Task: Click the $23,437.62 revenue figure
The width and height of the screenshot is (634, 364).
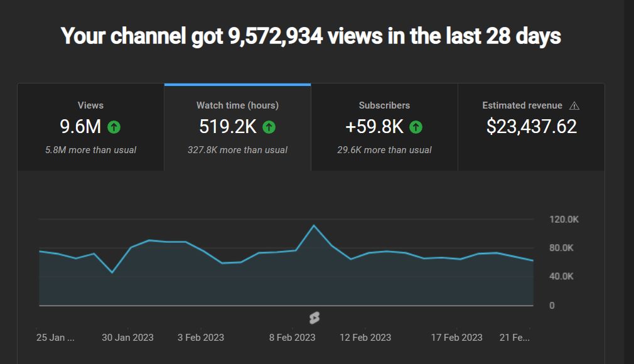Action: [531, 127]
